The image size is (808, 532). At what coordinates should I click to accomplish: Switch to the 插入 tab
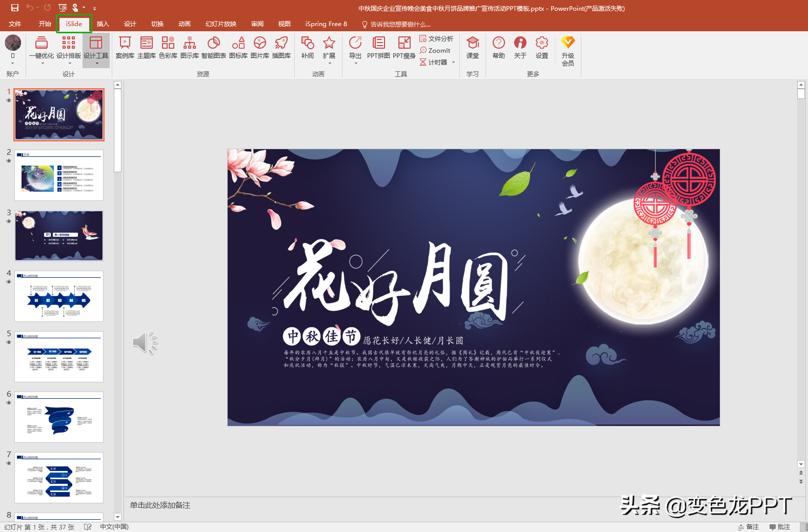point(103,24)
